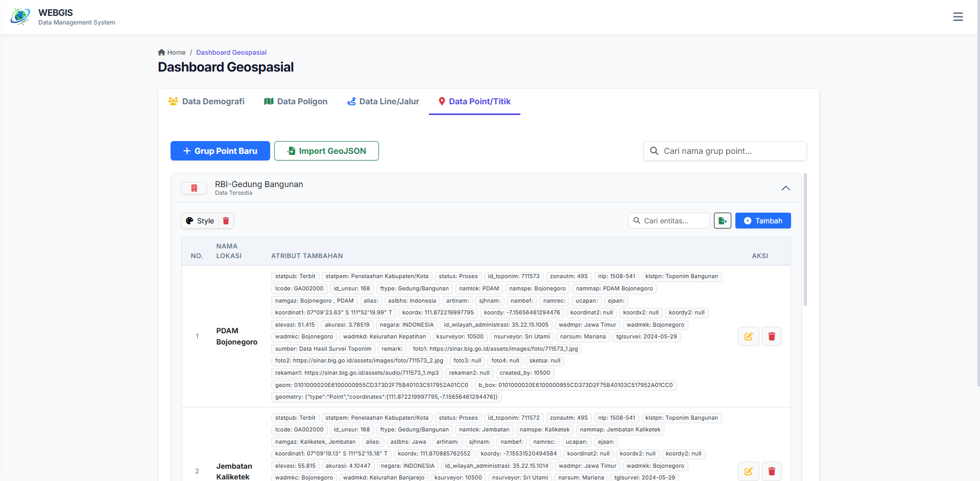Click the red building icon of RBI-Gedung Bangunan
Image resolution: width=980 pixels, height=481 pixels.
[194, 188]
